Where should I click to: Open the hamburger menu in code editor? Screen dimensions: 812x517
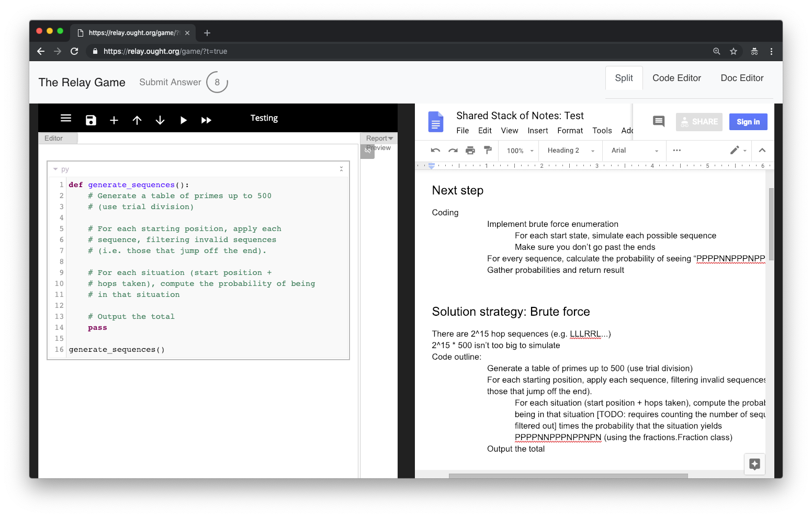coord(66,118)
